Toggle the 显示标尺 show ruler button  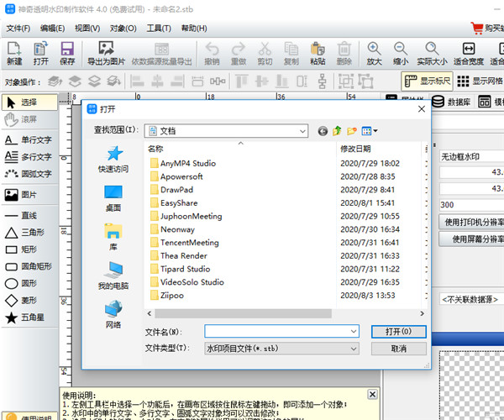click(x=427, y=81)
